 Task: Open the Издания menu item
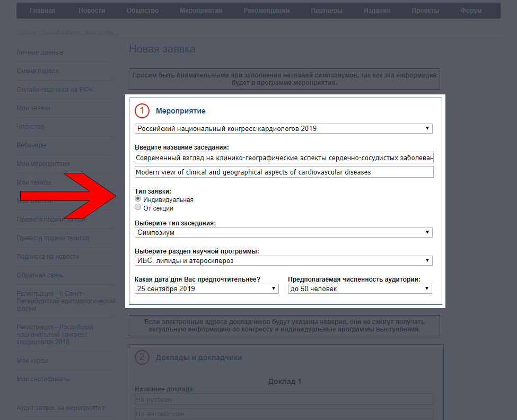pos(377,11)
